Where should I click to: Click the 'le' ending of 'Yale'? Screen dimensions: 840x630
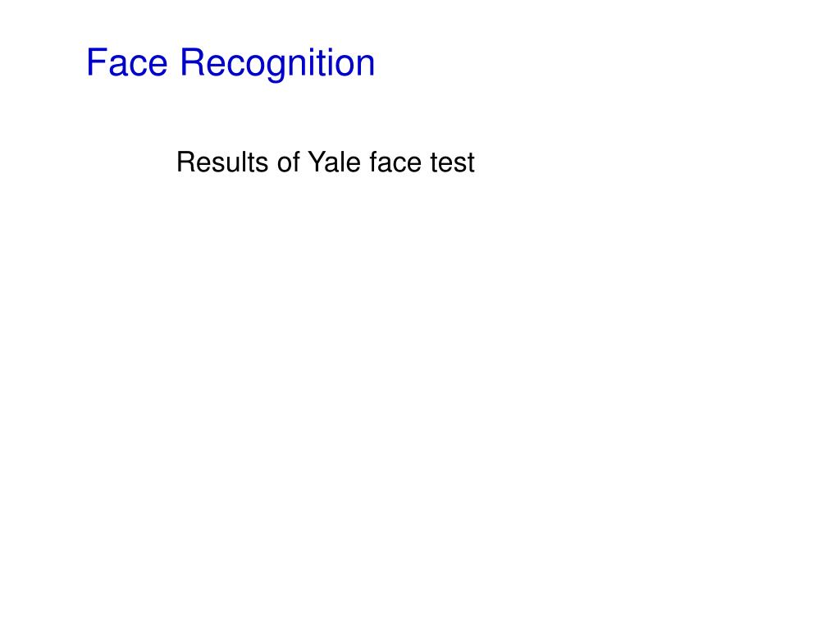point(351,162)
